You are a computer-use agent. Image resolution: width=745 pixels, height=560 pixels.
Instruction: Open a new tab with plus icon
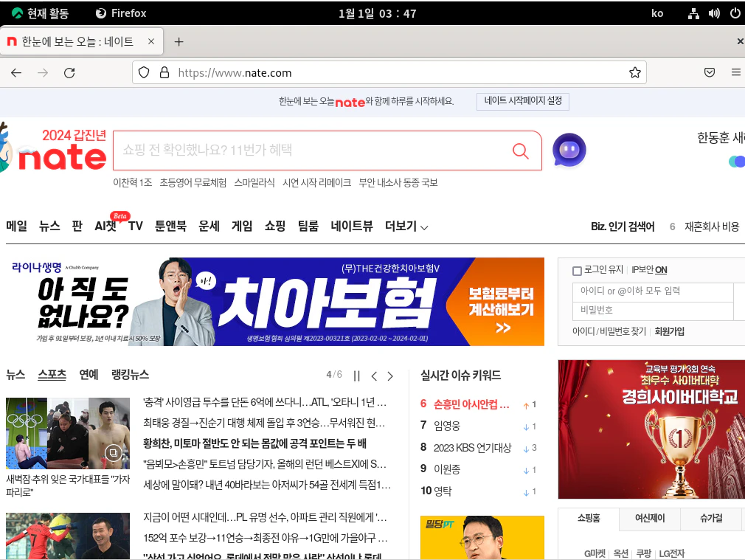(179, 42)
